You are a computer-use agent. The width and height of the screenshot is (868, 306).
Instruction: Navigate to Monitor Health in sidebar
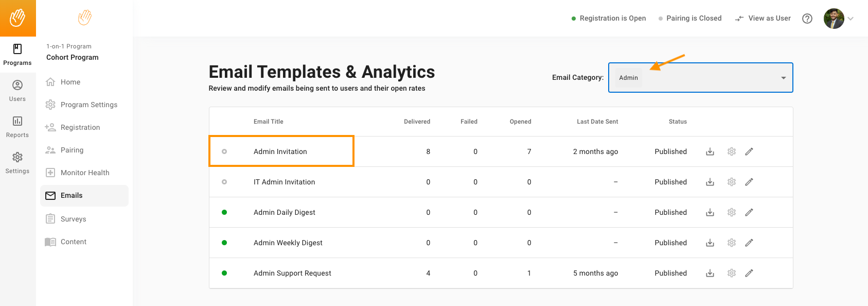(x=85, y=173)
